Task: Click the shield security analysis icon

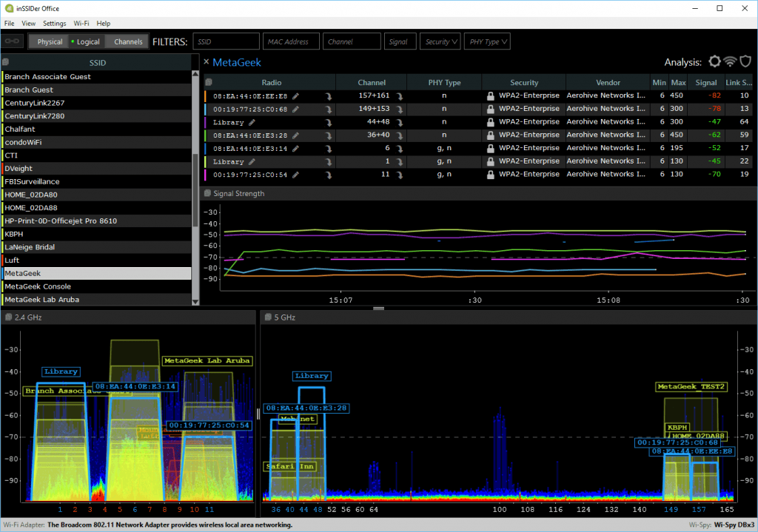Action: 746,62
